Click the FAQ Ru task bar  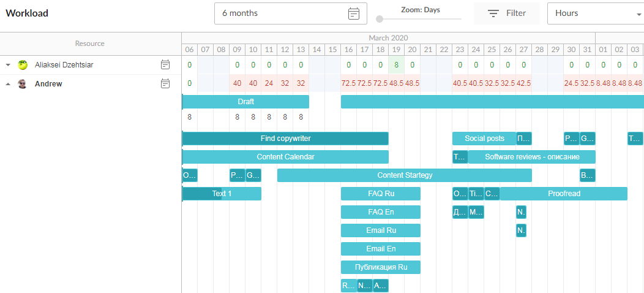[381, 194]
